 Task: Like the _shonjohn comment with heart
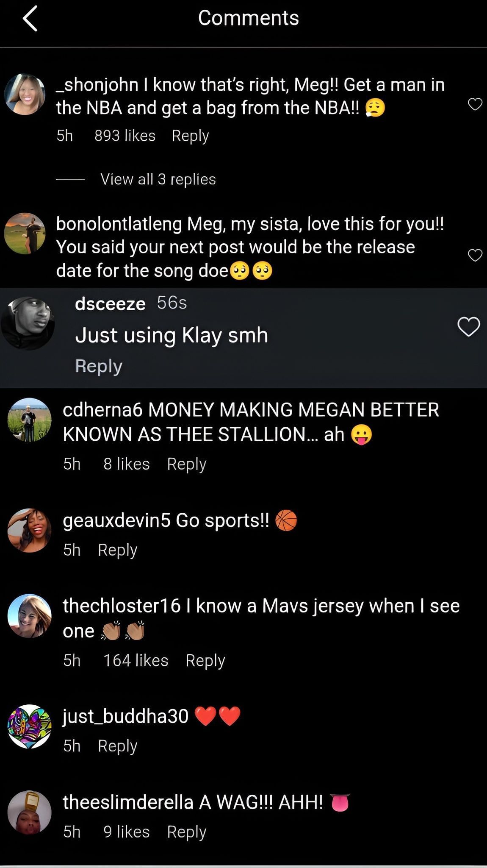click(475, 104)
